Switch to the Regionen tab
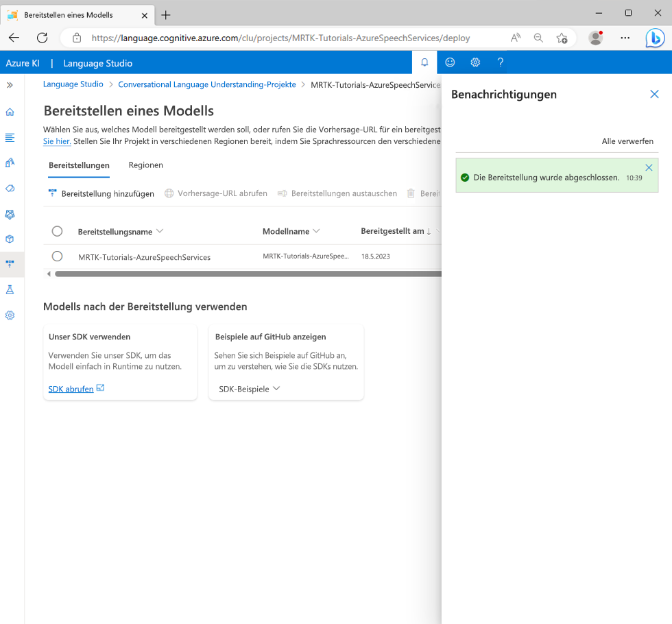 (x=145, y=165)
